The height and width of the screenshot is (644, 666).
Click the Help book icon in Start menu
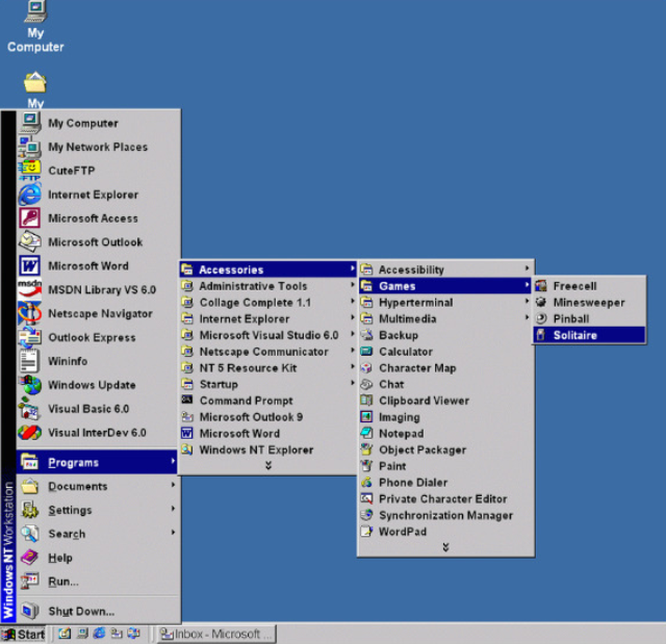(29, 557)
